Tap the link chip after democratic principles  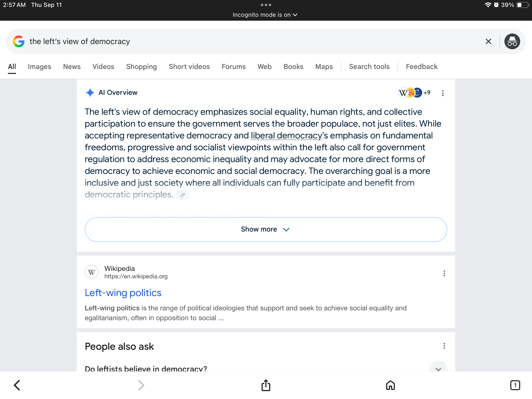click(x=183, y=195)
